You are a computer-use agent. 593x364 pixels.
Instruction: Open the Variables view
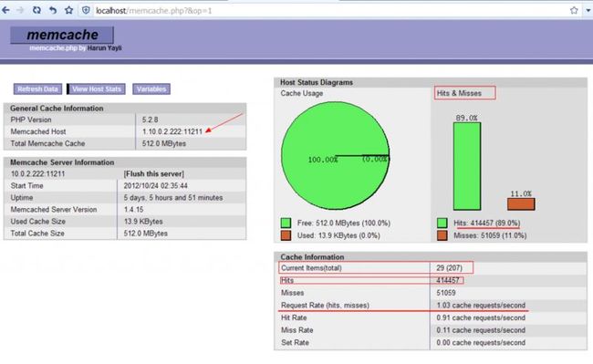click(151, 89)
